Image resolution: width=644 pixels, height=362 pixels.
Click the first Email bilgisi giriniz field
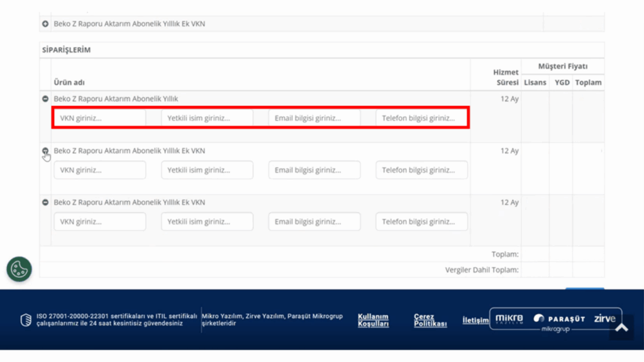[314, 118]
